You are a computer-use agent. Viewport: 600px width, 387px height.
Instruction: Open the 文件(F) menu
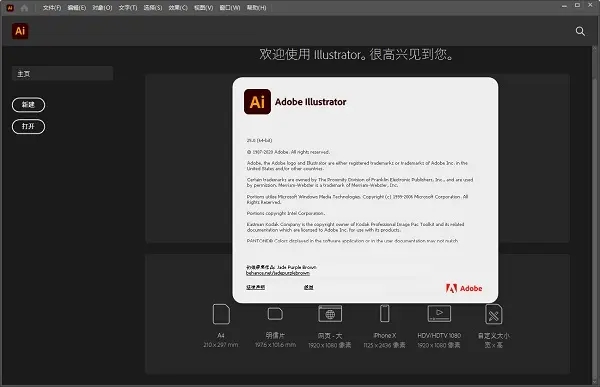pos(52,8)
